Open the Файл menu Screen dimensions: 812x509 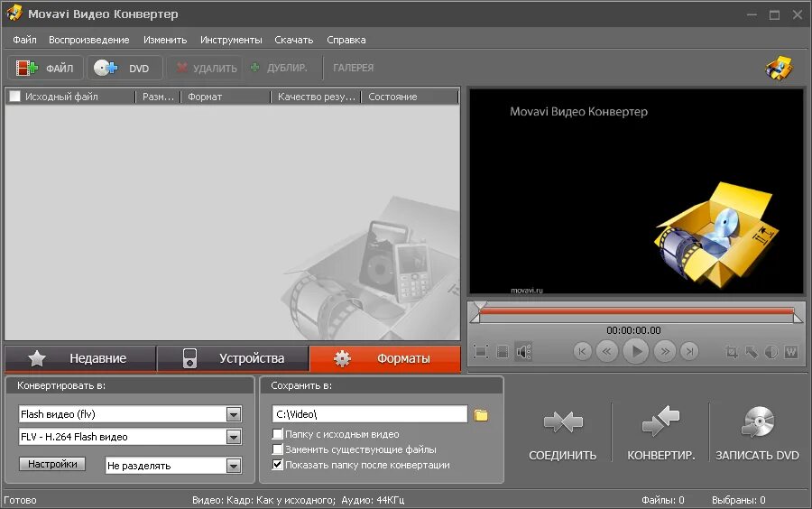coord(24,40)
